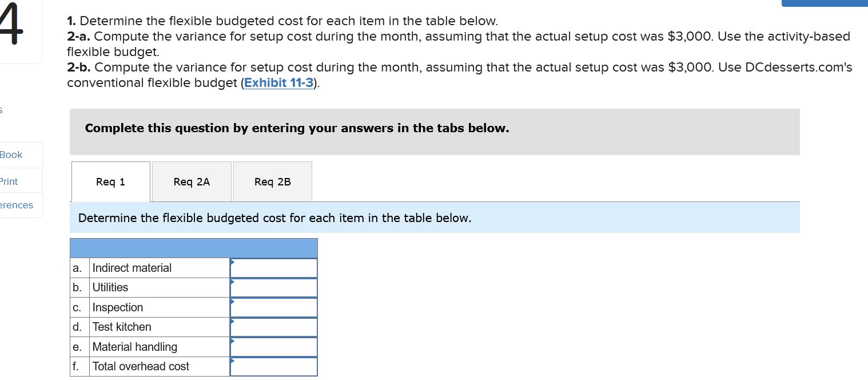The height and width of the screenshot is (380, 868).
Task: Click the blue marker beside Utilities cell
Action: [232, 282]
